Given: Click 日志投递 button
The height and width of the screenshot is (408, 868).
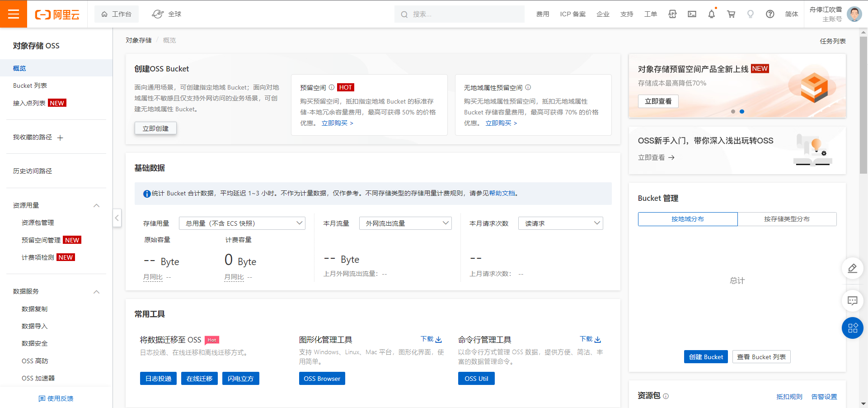Looking at the screenshot, I should tap(159, 379).
